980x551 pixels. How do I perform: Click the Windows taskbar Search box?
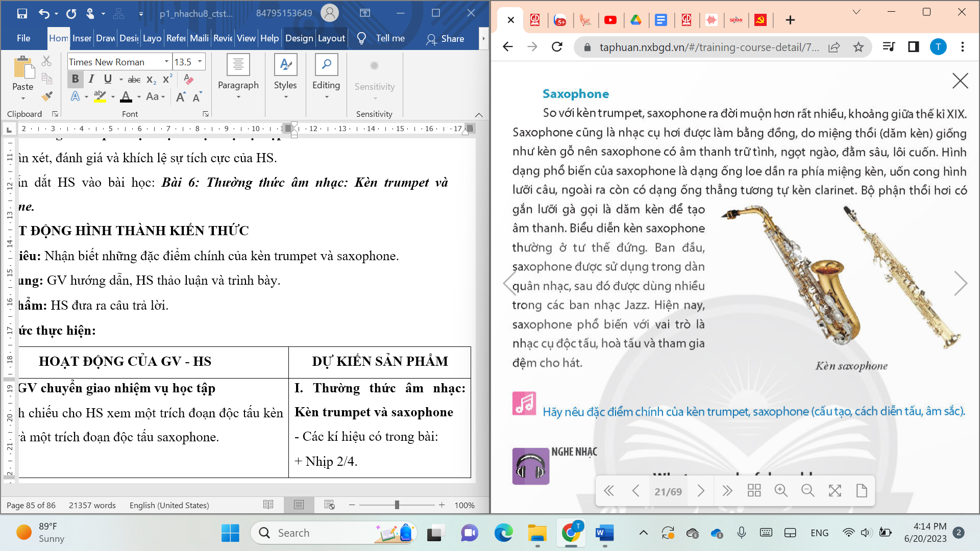click(333, 533)
